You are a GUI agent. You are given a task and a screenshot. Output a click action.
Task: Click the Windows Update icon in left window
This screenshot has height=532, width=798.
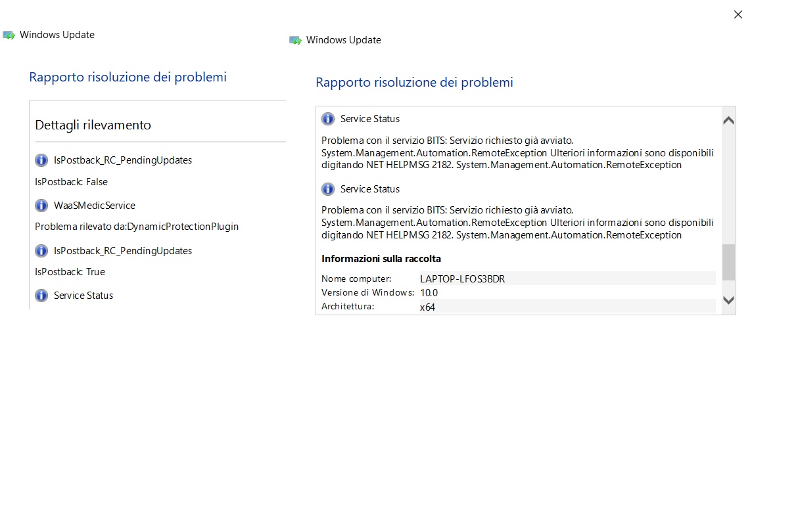click(9, 35)
